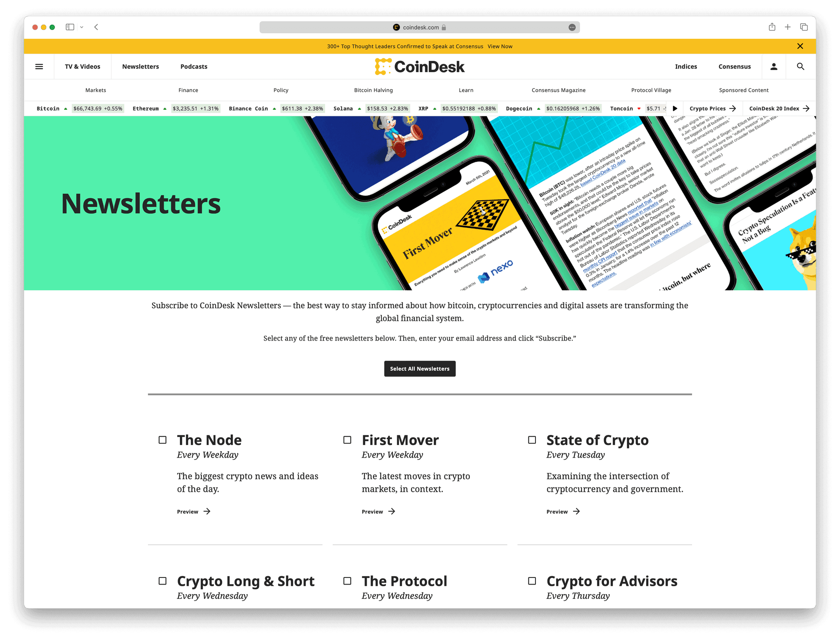The image size is (840, 640).
Task: Open Podcasts navigation dropdown
Action: tap(193, 66)
